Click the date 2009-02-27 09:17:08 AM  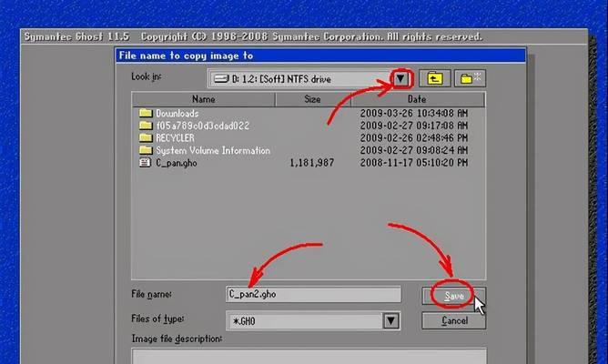pos(414,126)
